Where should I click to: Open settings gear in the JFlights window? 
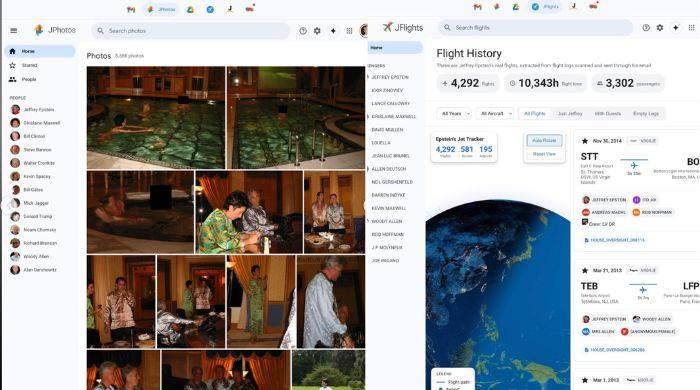[660, 28]
